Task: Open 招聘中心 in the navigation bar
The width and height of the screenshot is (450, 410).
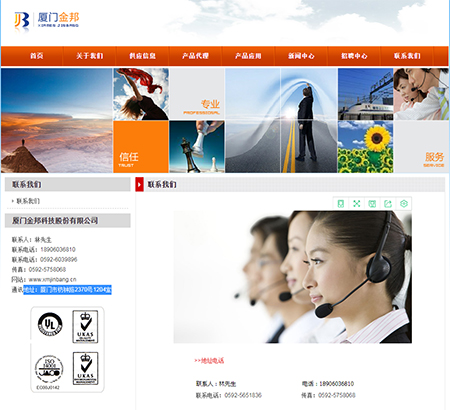Action: pos(354,56)
